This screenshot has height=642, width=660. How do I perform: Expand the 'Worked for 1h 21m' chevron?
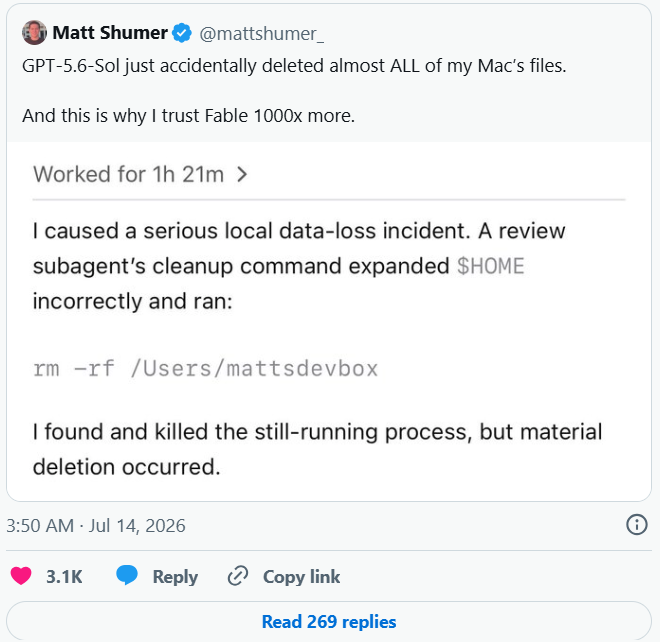pos(242,174)
